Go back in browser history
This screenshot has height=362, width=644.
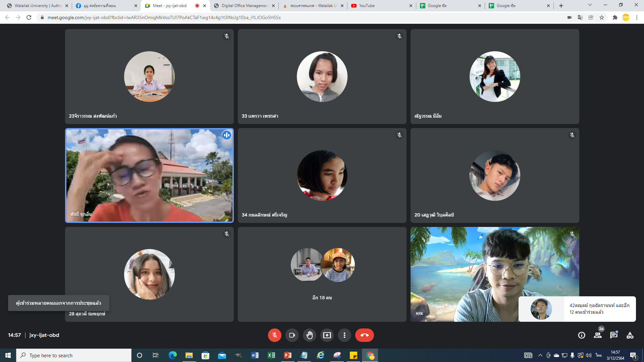pyautogui.click(x=7, y=17)
